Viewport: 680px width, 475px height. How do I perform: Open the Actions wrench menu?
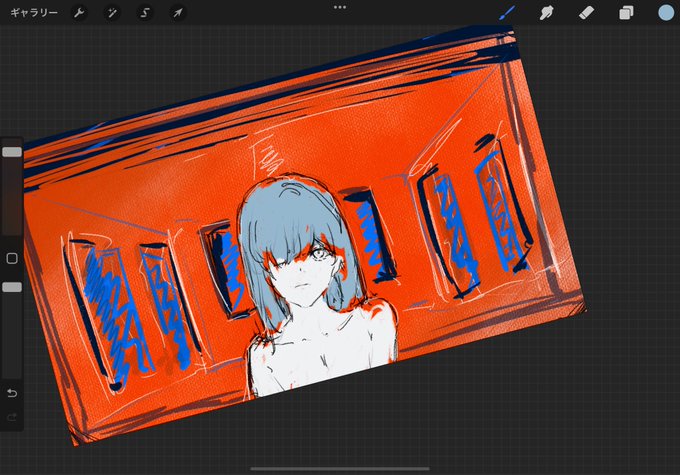pyautogui.click(x=79, y=13)
